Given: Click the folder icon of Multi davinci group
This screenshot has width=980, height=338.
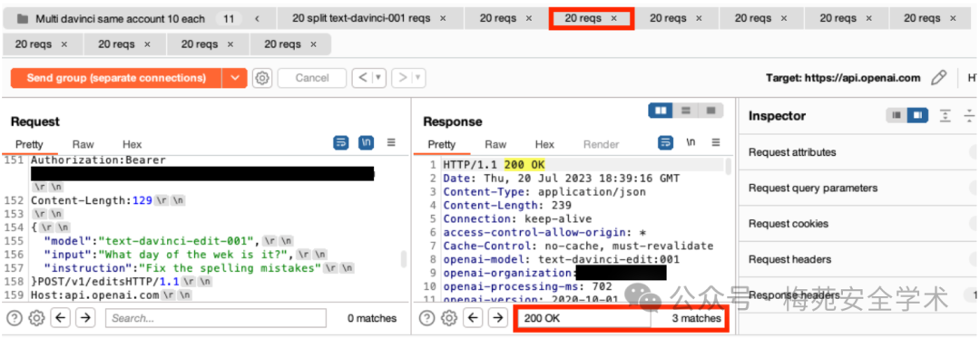Looking at the screenshot, I should [23, 19].
